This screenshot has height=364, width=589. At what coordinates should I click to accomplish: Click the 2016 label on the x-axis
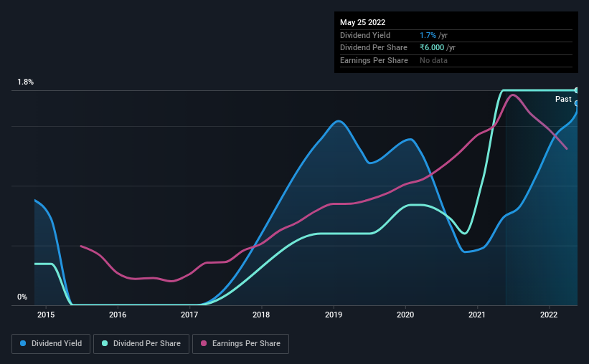click(118, 315)
